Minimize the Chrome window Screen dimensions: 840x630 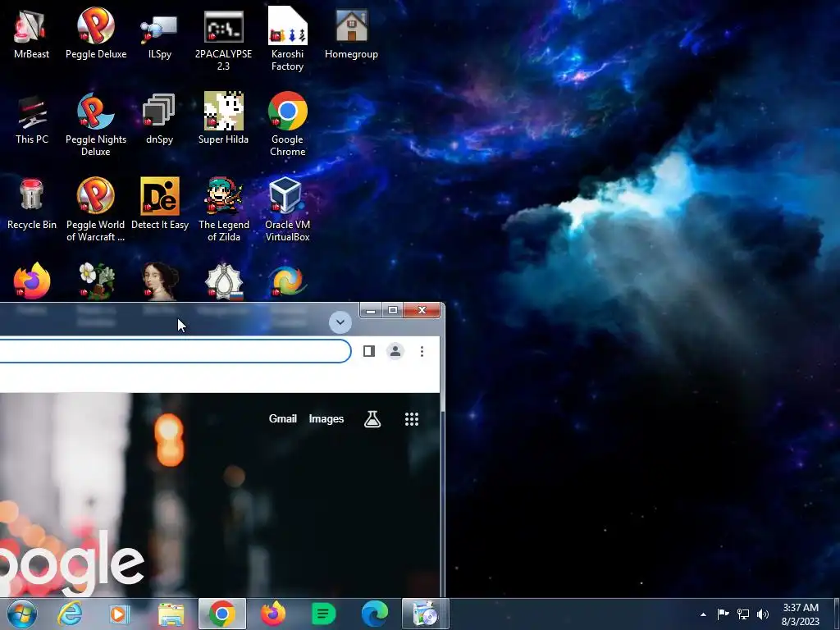pos(371,310)
